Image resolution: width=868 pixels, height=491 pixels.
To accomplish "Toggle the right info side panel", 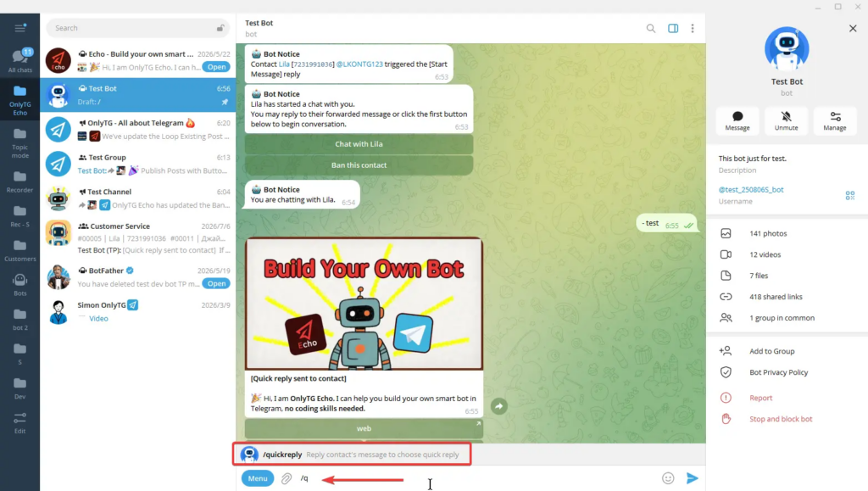I will 672,28.
